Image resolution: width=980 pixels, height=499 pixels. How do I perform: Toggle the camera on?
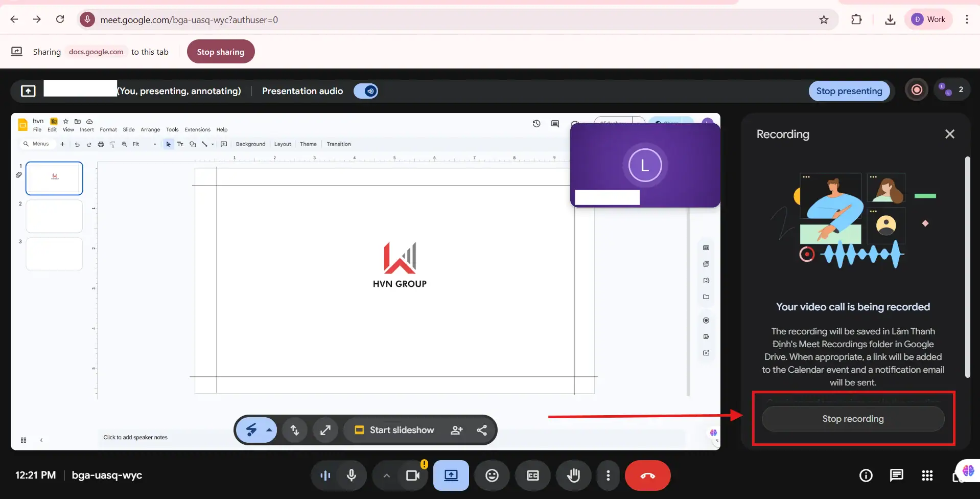point(412,475)
